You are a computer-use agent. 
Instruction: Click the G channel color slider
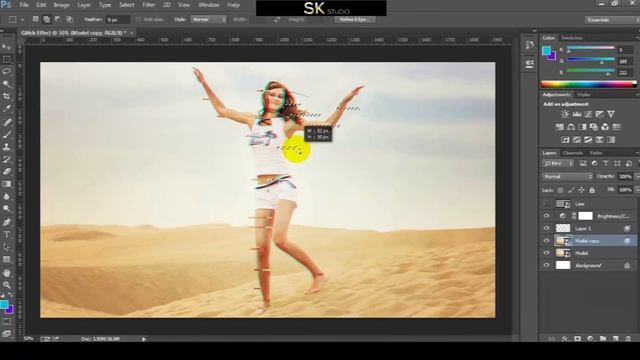click(591, 61)
